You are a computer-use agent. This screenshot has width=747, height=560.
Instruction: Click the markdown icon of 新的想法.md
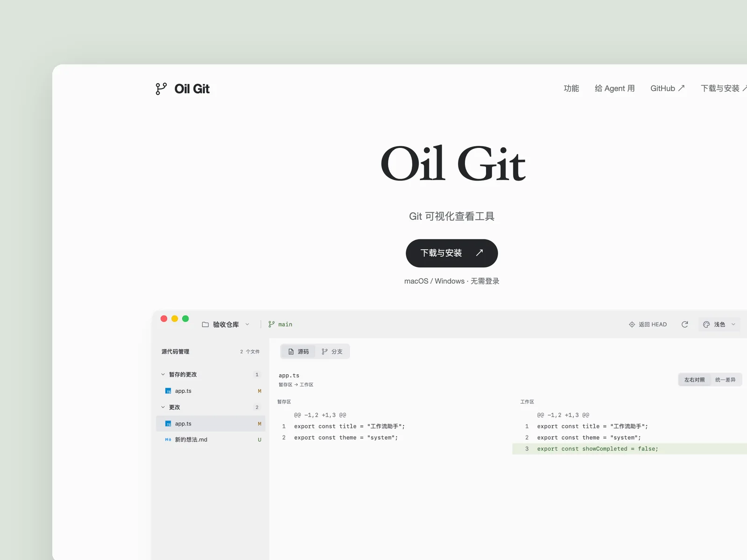pyautogui.click(x=168, y=440)
